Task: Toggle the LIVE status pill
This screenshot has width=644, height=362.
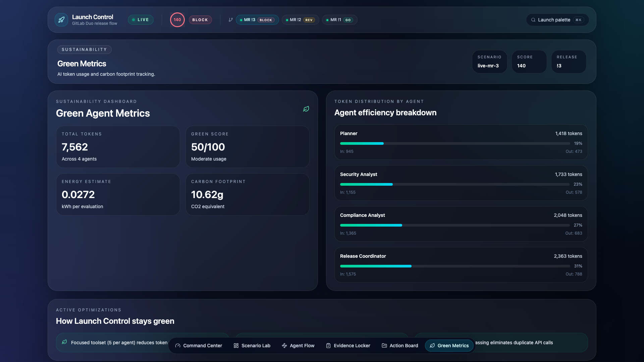Action: tap(141, 20)
